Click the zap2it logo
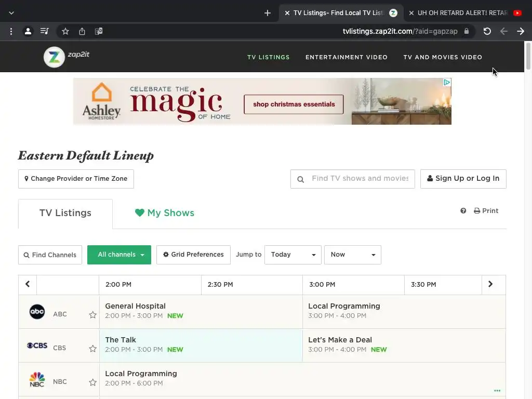Viewport: 532px width, 399px height. [x=67, y=57]
